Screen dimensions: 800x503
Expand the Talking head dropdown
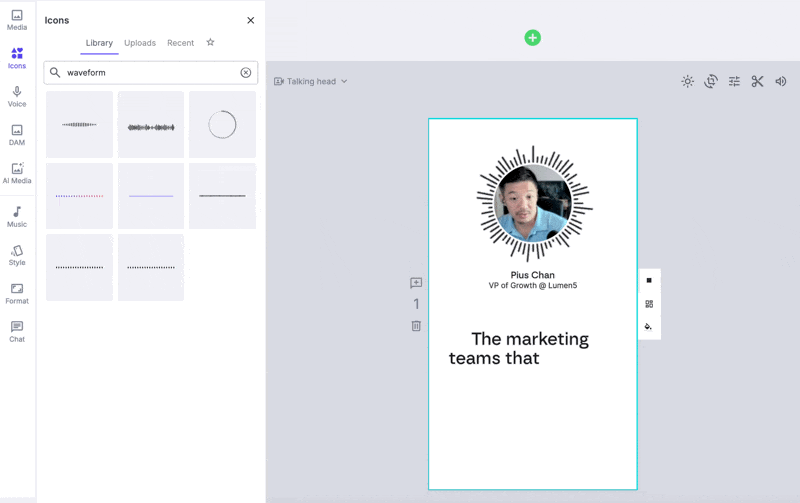tap(311, 82)
